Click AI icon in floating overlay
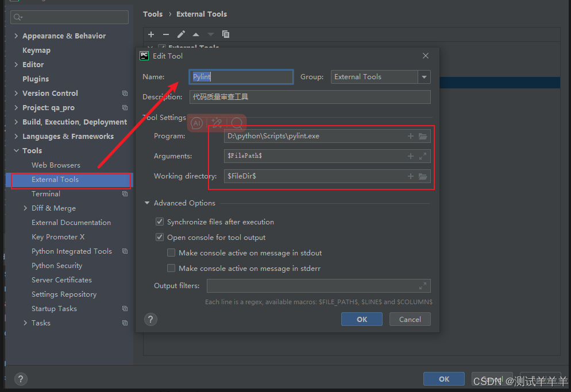This screenshot has width=571, height=392. click(196, 123)
